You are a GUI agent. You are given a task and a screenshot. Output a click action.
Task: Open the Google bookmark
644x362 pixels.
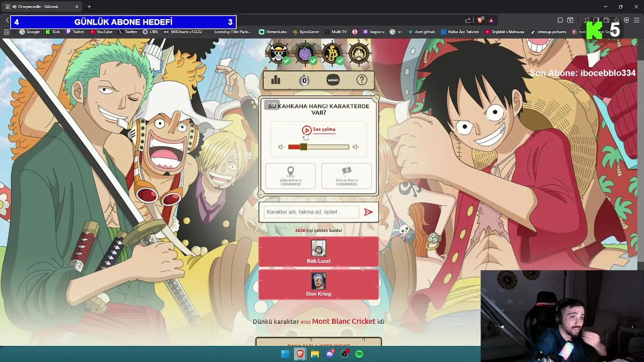[x=30, y=32]
